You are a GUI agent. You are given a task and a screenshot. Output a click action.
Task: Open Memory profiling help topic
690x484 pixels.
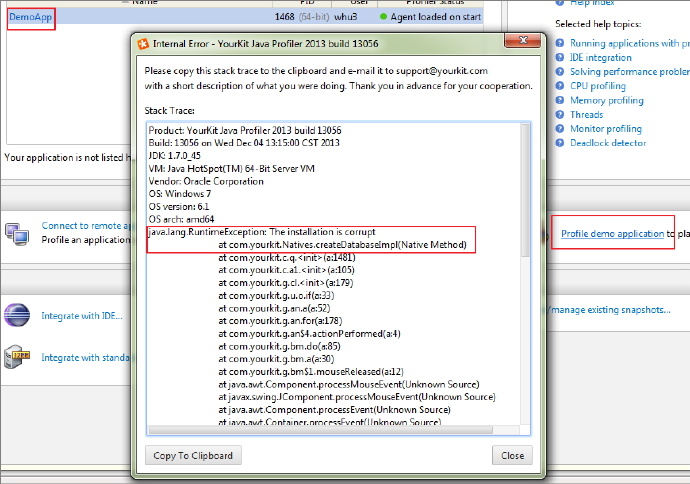[x=607, y=100]
